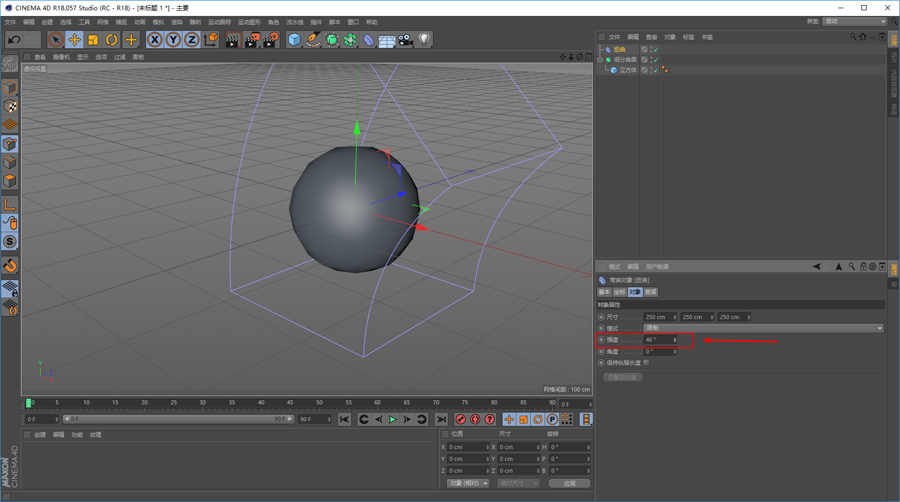This screenshot has width=900, height=502.
Task: Click the first 尺寸 size field
Action: (x=660, y=317)
